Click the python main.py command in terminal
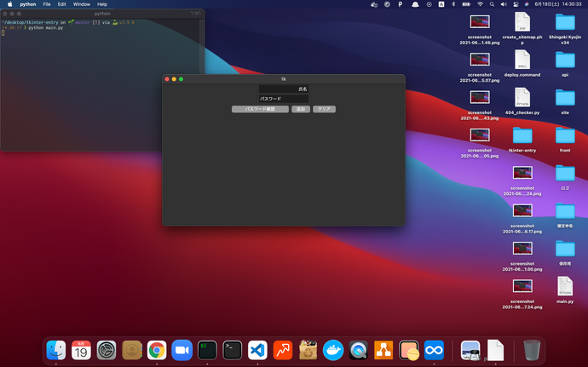The image size is (588, 367). pyautogui.click(x=46, y=28)
